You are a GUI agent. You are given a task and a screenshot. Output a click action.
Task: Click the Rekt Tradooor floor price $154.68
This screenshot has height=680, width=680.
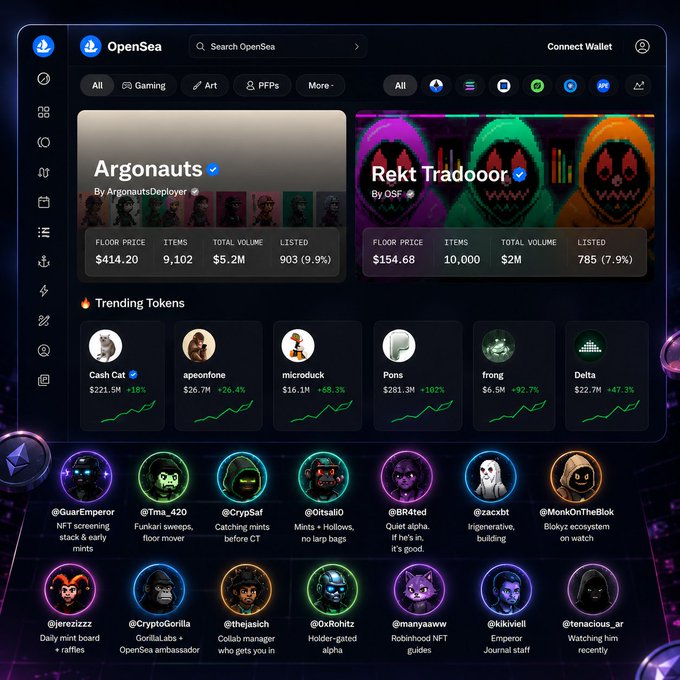pos(394,259)
